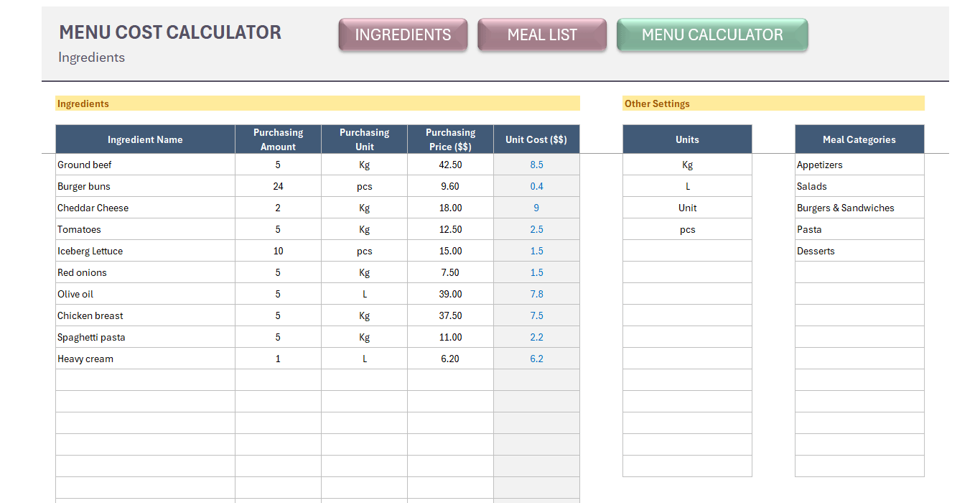Select the unit cost 2.2 cell
The width and height of the screenshot is (980, 503).
pyautogui.click(x=536, y=337)
